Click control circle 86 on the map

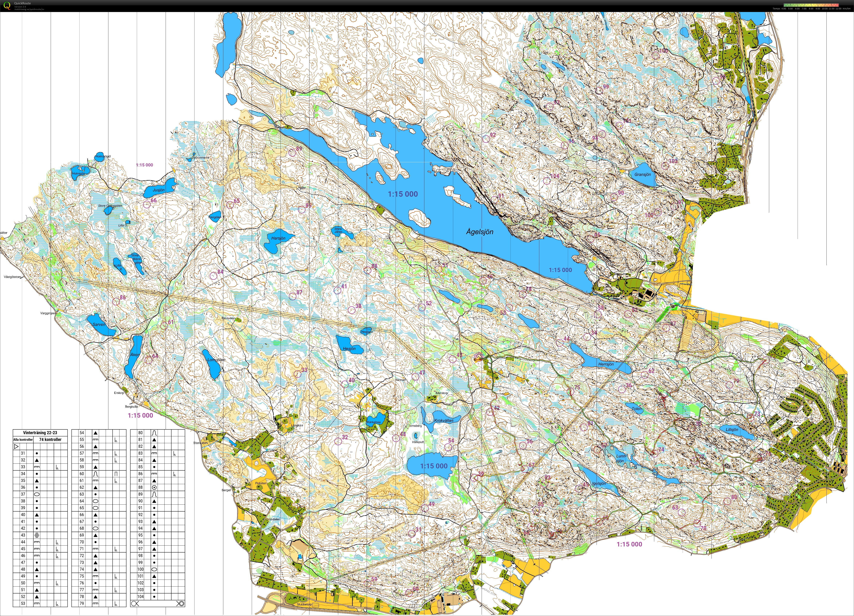[116, 301]
